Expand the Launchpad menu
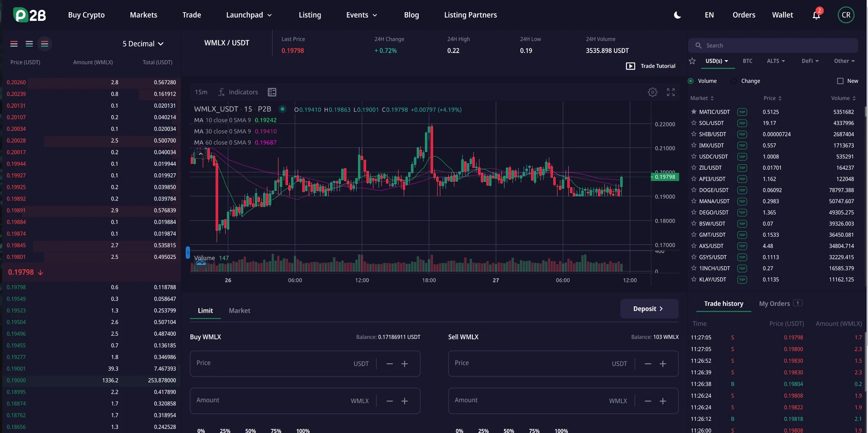The image size is (868, 433). (x=249, y=15)
